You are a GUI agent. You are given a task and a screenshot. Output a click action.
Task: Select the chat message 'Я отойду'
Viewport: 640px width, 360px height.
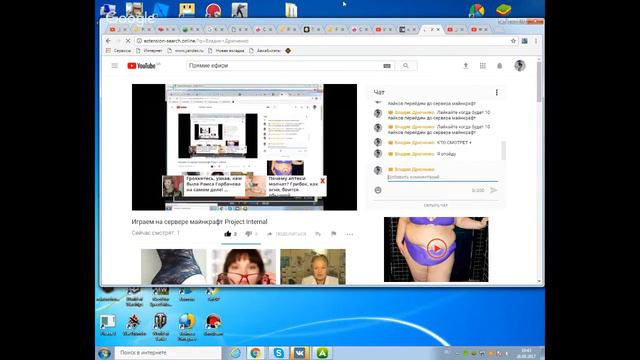click(x=447, y=154)
